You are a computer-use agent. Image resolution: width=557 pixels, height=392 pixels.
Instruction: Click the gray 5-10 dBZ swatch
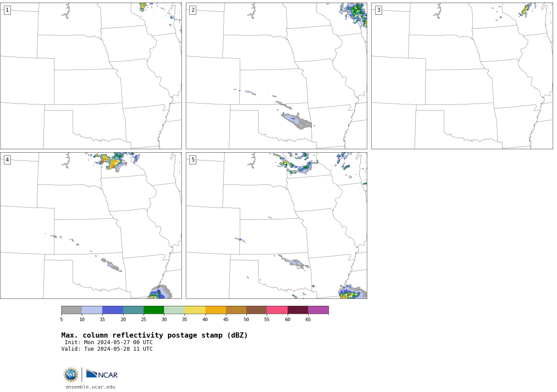click(71, 310)
